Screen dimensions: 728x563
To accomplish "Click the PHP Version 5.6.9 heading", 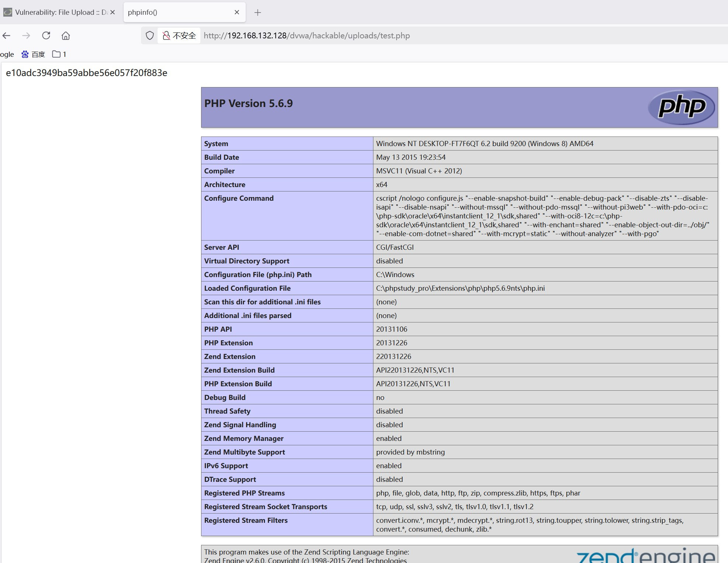I will (x=248, y=103).
